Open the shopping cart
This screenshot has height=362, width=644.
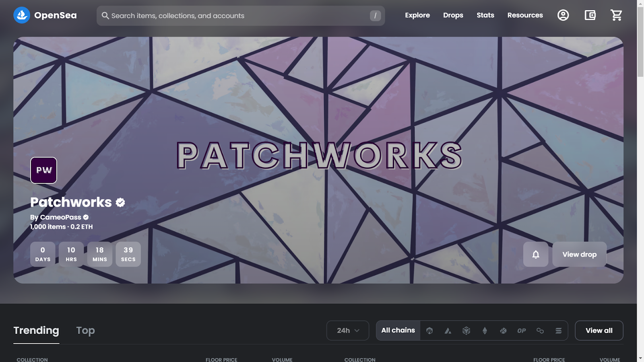pyautogui.click(x=616, y=15)
